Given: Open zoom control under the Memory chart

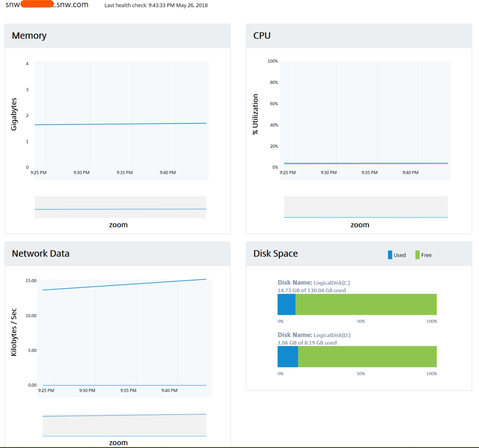Looking at the screenshot, I should pos(118,225).
